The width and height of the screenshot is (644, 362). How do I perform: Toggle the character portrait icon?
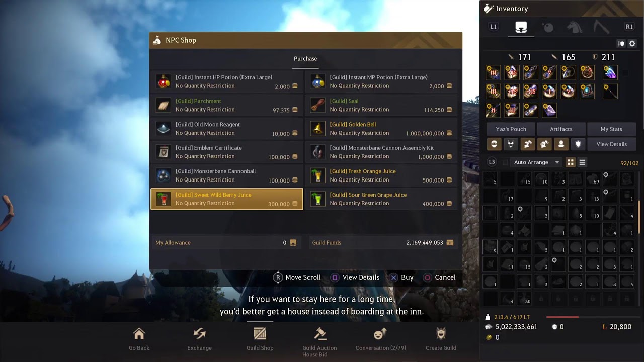tap(561, 144)
